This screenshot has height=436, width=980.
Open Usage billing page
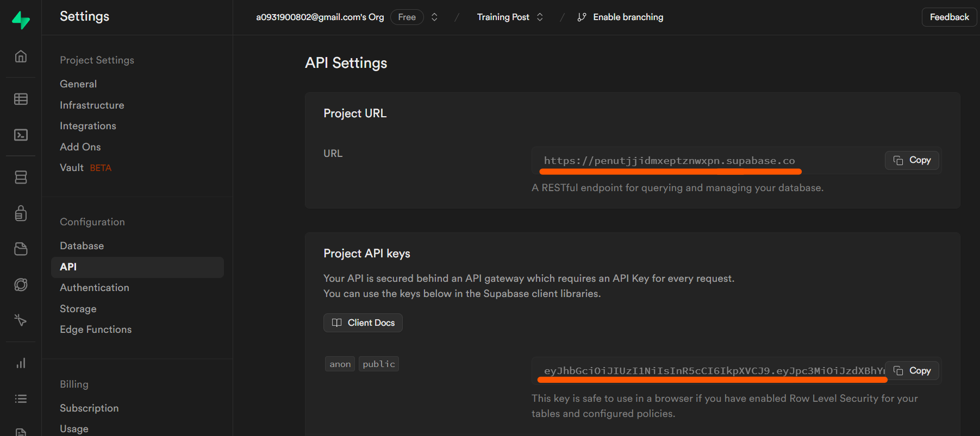tap(74, 428)
